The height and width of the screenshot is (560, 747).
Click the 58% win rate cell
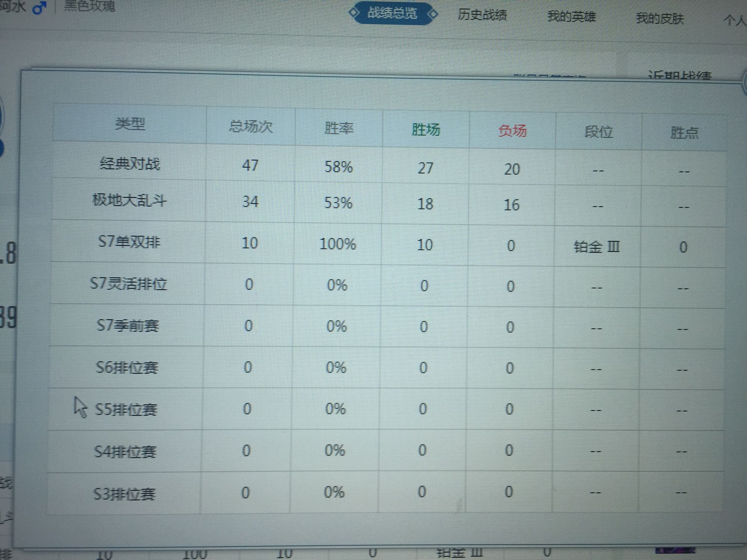point(339,167)
